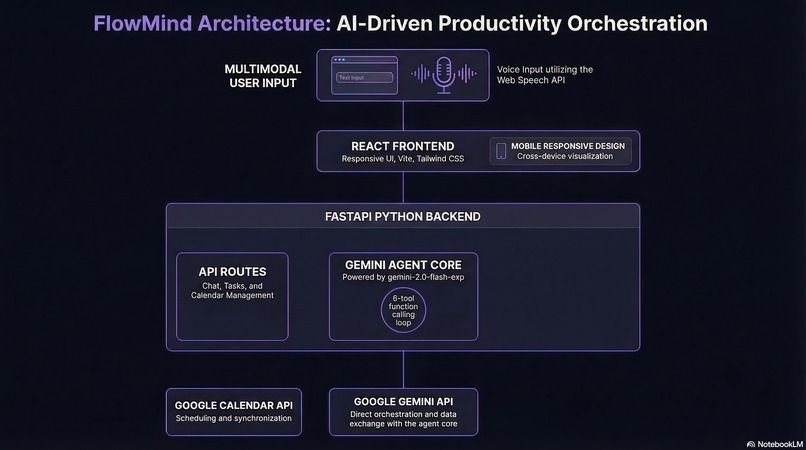Click 'Responsive UI, Vite, Tailwind CSS' text

coord(402,159)
